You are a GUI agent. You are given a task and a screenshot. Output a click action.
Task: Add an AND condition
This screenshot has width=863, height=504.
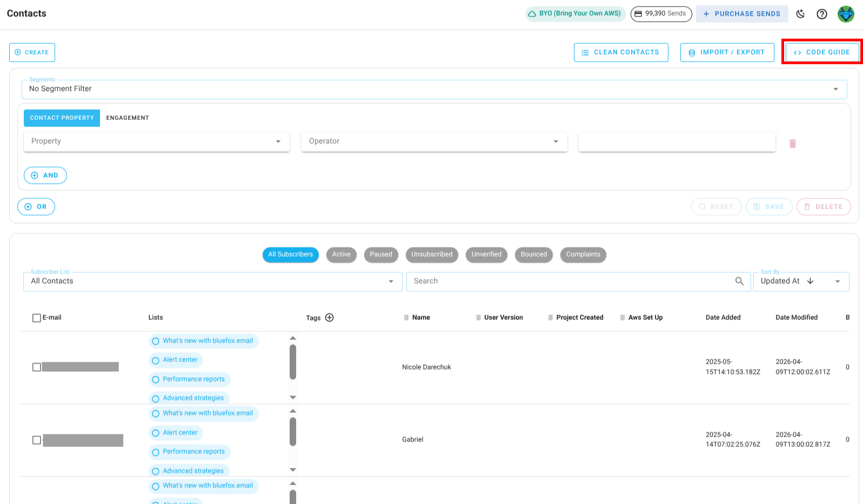click(x=45, y=176)
